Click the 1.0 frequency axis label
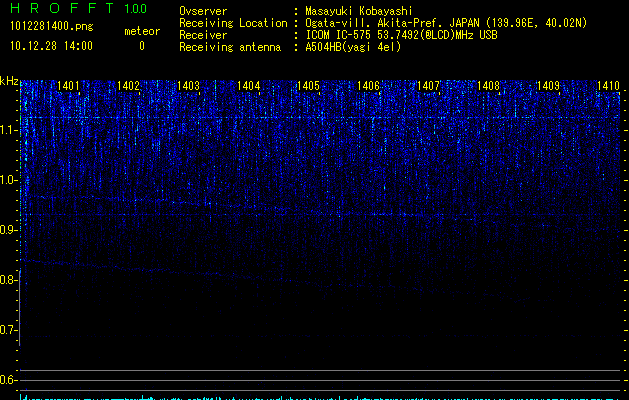Viewport: 629px width, 400px height. click(x=8, y=180)
